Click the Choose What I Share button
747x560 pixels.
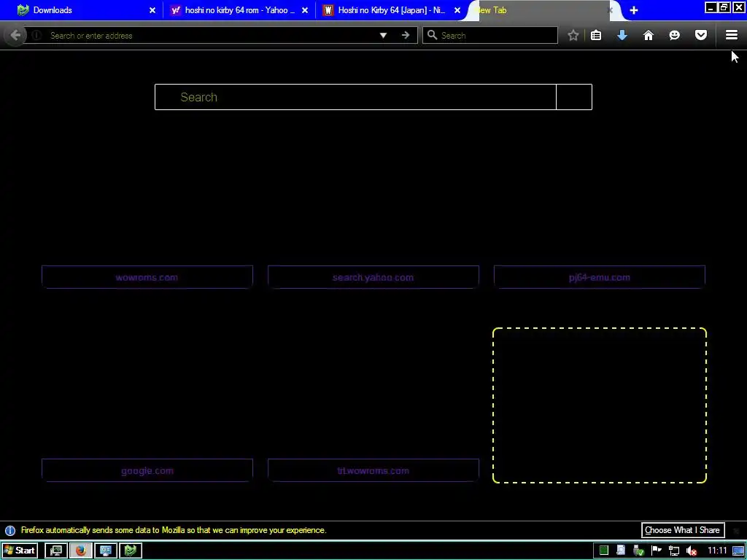pyautogui.click(x=682, y=530)
